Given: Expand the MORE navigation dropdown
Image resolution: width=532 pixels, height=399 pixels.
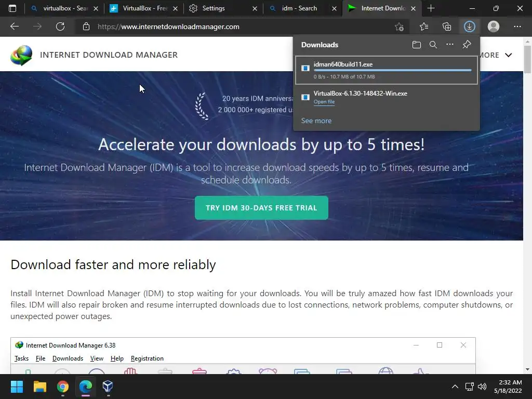Looking at the screenshot, I should click(x=495, y=55).
